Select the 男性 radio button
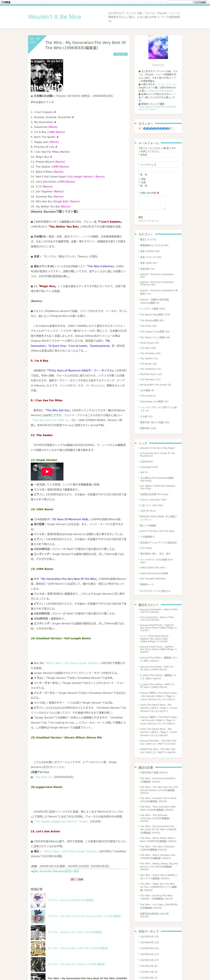The image size is (210, 980). (140, 179)
